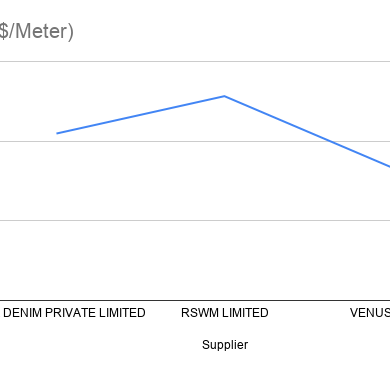The width and height of the screenshot is (390, 371).
Task: Click the blue line's end at the right edge
Action: pyautogui.click(x=388, y=166)
